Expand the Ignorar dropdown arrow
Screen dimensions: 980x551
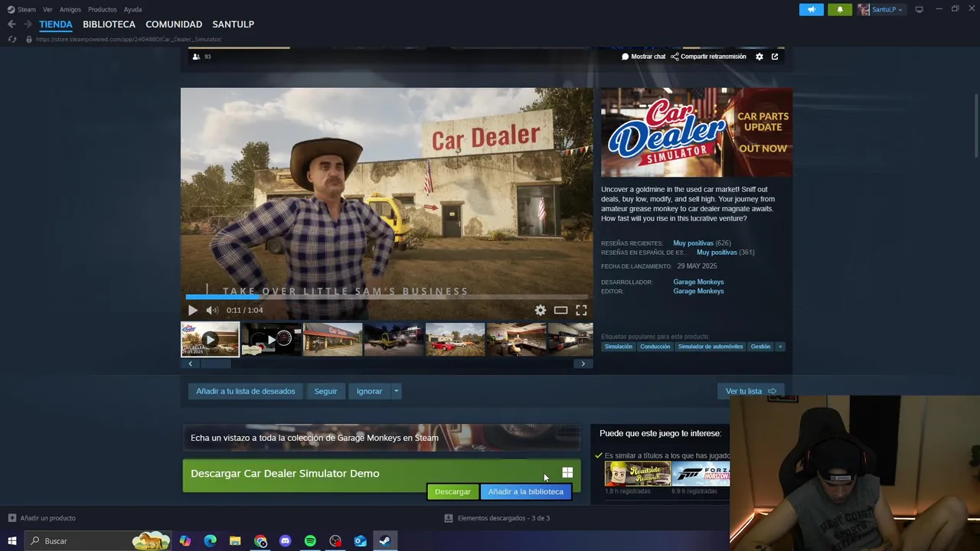pyautogui.click(x=396, y=391)
